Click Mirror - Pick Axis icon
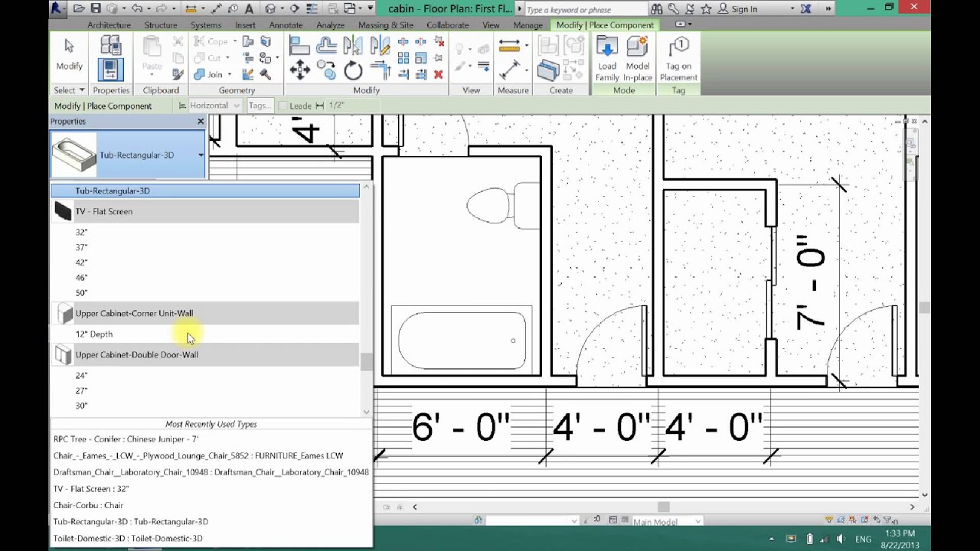The image size is (980, 551). (x=353, y=46)
